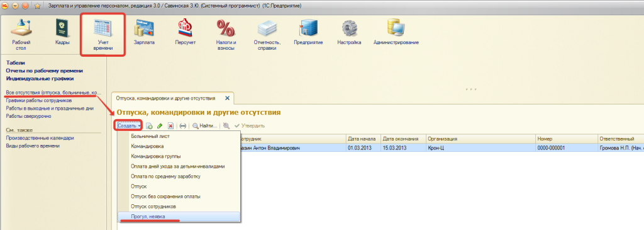Open Работы сверхурочно link
Image resolution: width=644 pixels, height=230 pixels.
[28, 116]
